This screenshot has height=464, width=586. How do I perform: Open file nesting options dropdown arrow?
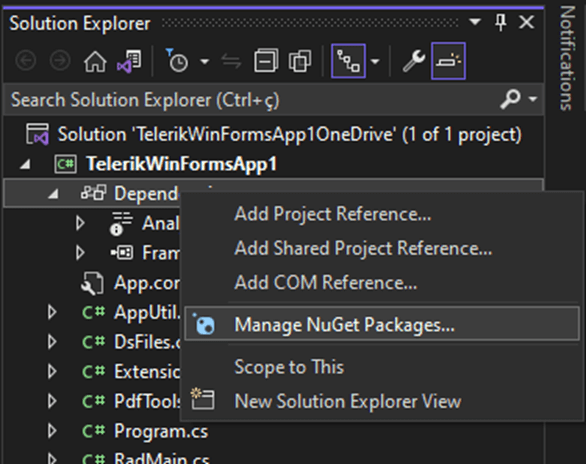tap(375, 61)
